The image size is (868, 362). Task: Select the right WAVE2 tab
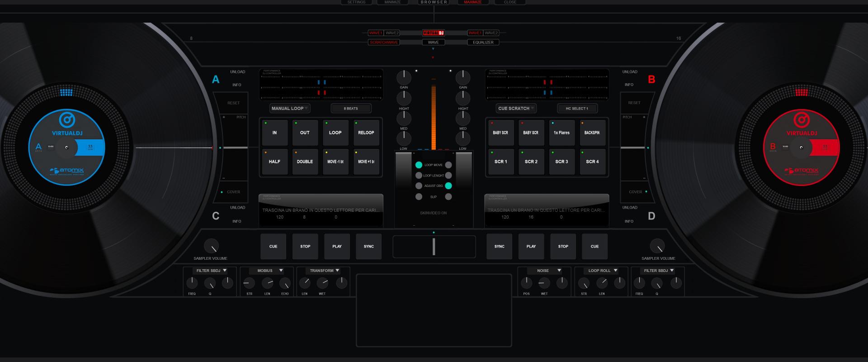click(491, 33)
